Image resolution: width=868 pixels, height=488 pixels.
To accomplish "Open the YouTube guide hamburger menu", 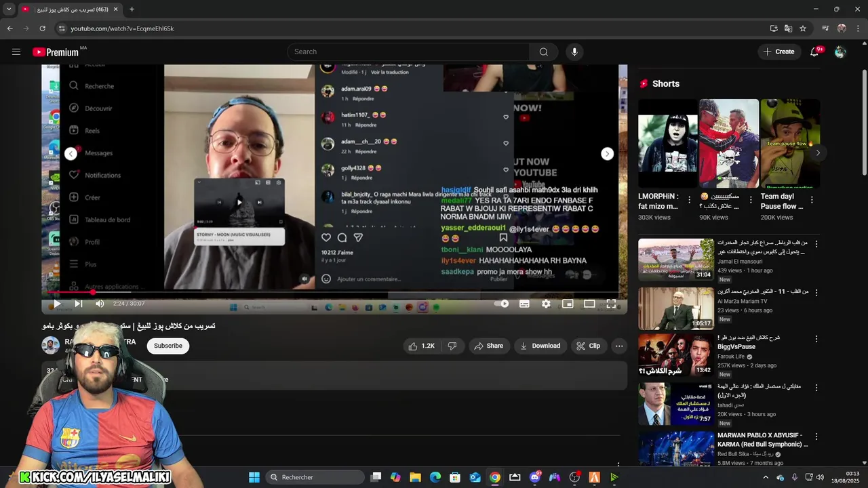I will click(x=16, y=52).
